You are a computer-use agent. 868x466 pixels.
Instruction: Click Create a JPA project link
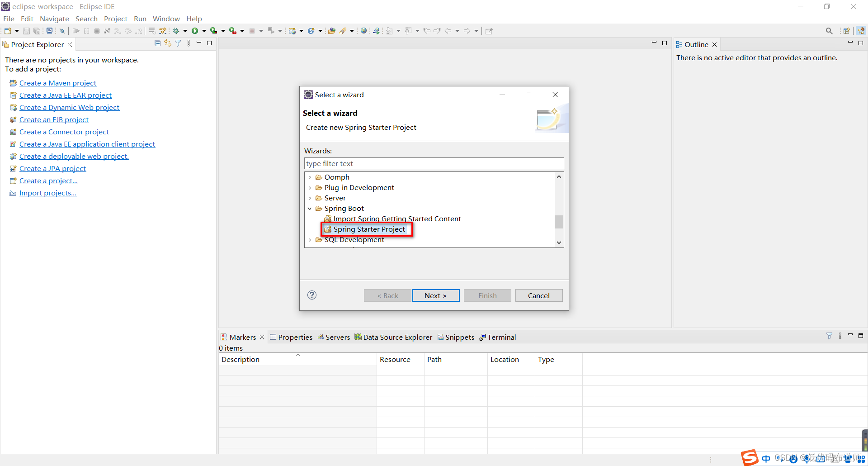coord(52,168)
